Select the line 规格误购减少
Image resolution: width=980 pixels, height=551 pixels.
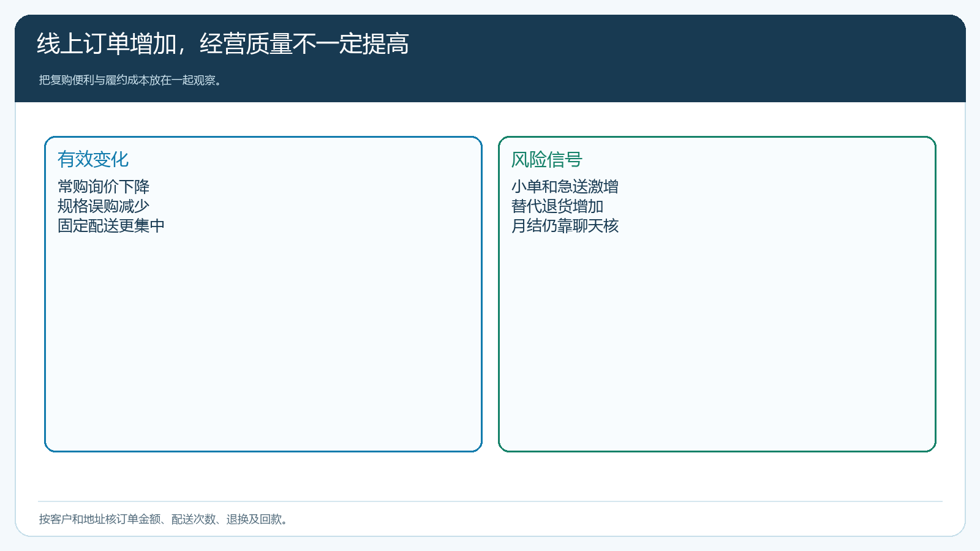click(104, 206)
